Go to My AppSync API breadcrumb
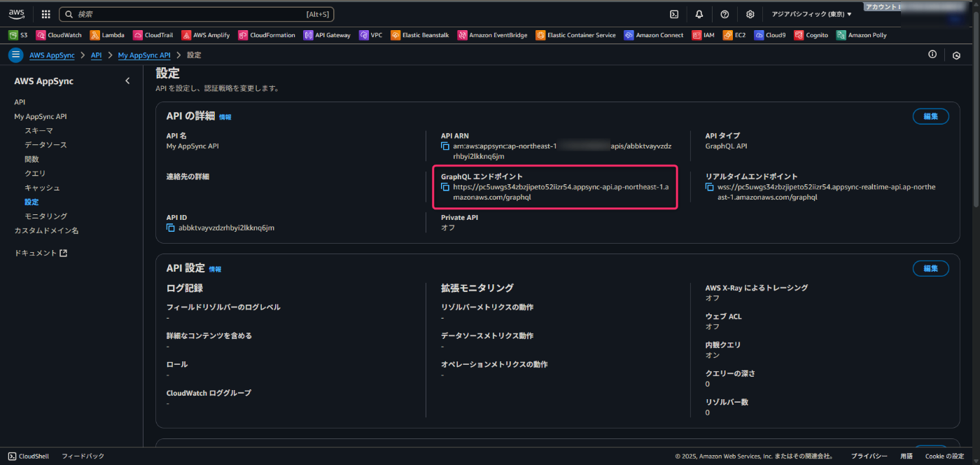The width and height of the screenshot is (980, 465). 144,55
